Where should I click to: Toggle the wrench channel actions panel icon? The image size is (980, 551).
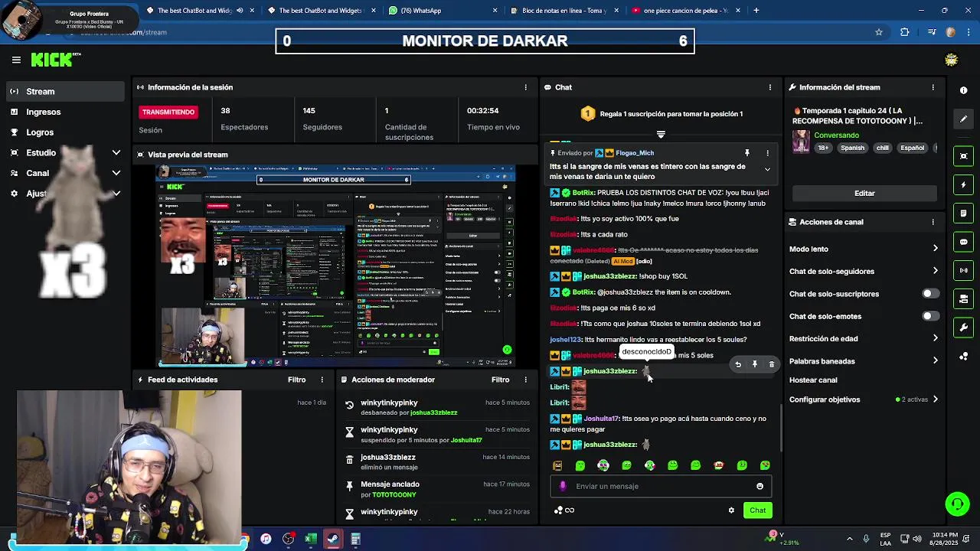point(963,328)
